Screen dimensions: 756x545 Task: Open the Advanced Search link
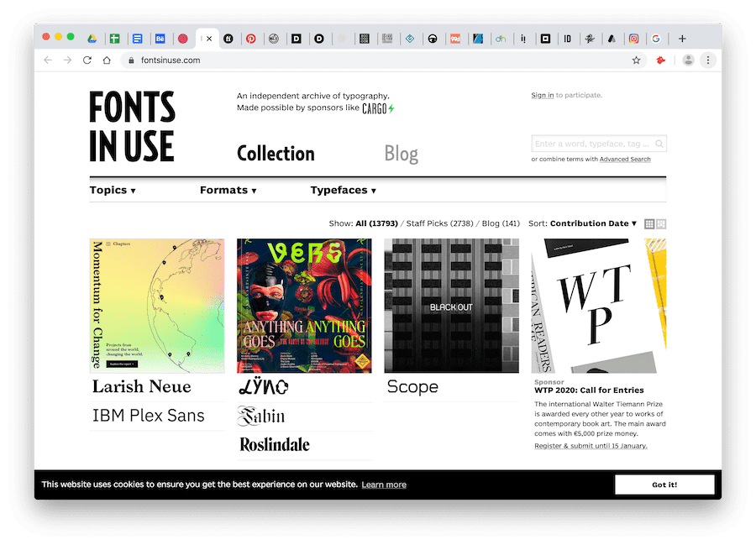point(625,159)
